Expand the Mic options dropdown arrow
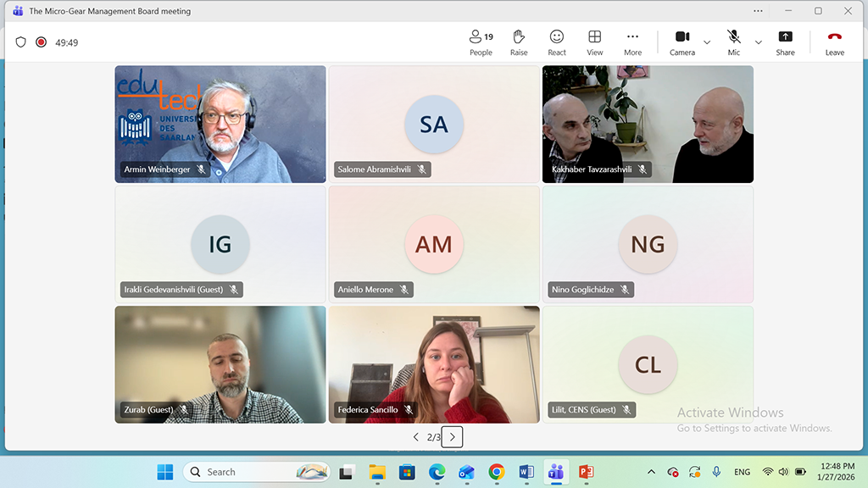Screen dimensions: 868x488 click(758, 42)
